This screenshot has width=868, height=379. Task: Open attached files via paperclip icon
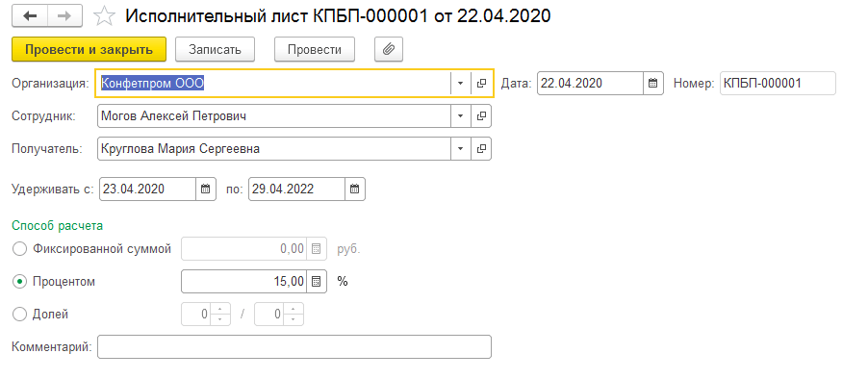(389, 49)
